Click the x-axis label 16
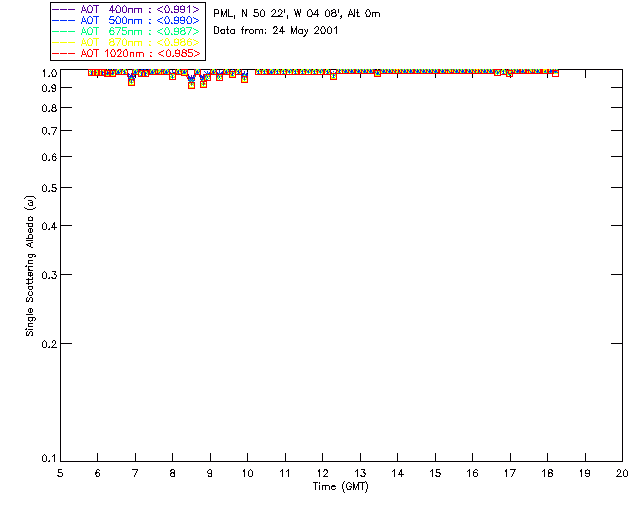 [473, 473]
